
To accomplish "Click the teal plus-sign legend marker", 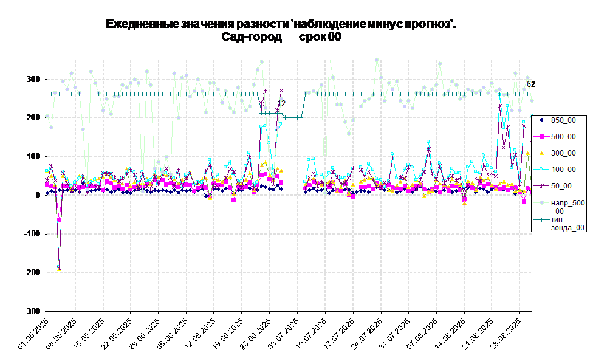I will coord(541,219).
